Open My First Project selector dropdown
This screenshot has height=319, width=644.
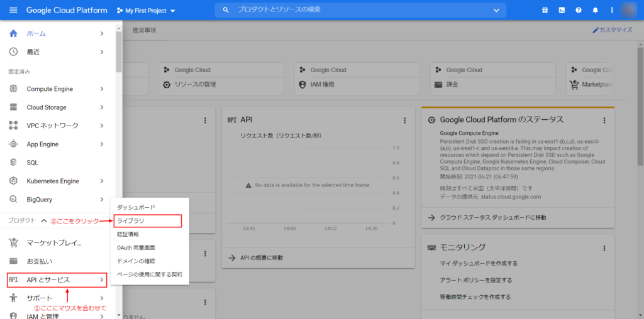[146, 11]
